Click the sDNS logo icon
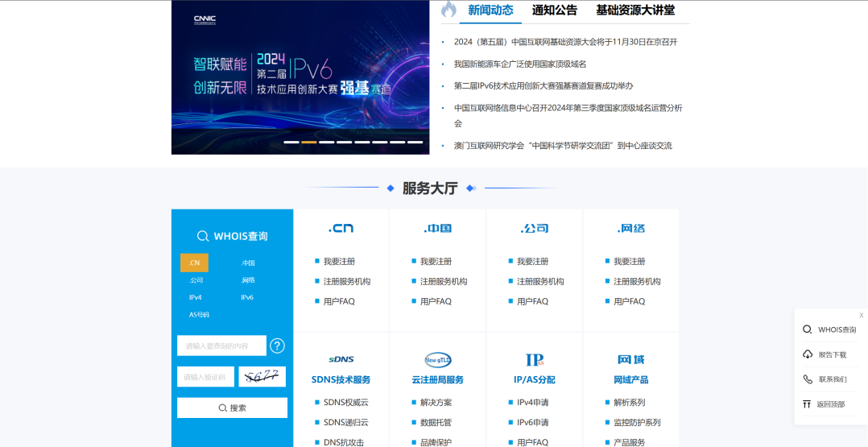The image size is (868, 447). pos(341,359)
